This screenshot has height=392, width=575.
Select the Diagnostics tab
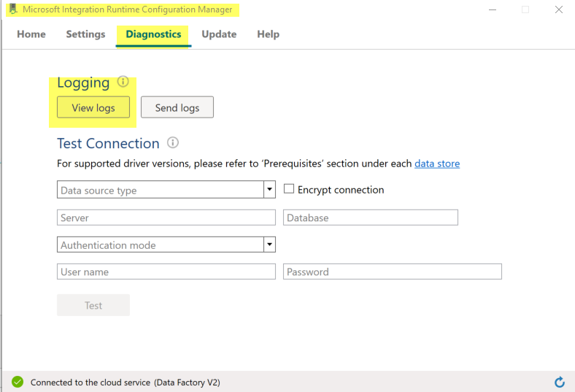(x=153, y=34)
